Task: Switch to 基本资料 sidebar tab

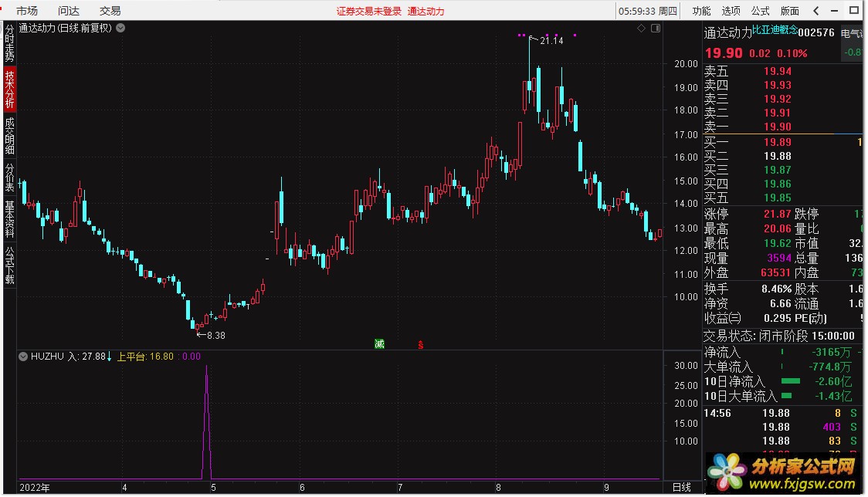Action: pos(9,218)
